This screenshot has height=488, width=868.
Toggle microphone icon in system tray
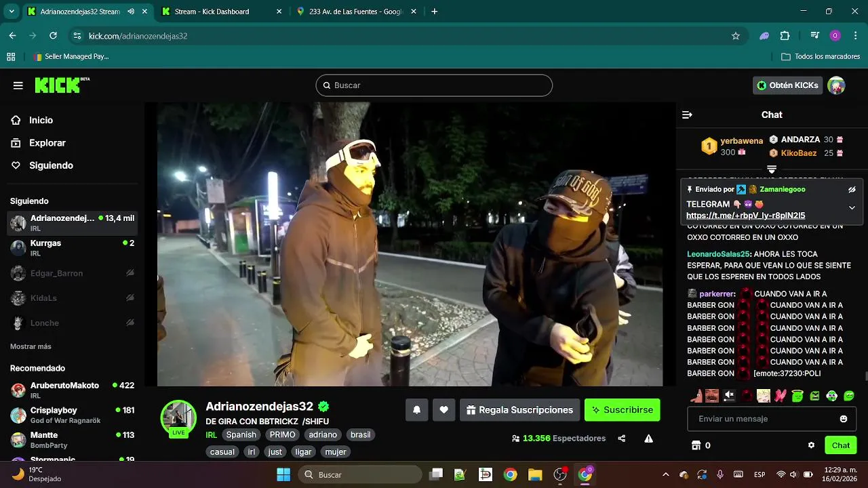tap(720, 474)
